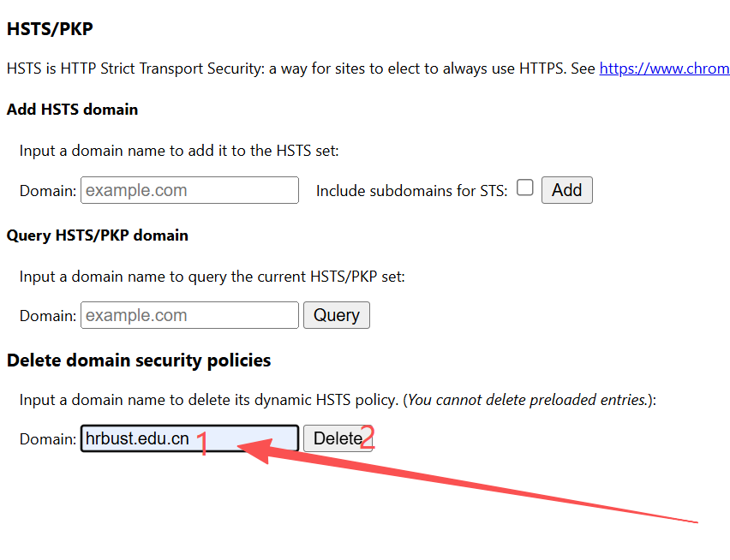Click the 'Add HSTS domain' section heading

pos(72,110)
